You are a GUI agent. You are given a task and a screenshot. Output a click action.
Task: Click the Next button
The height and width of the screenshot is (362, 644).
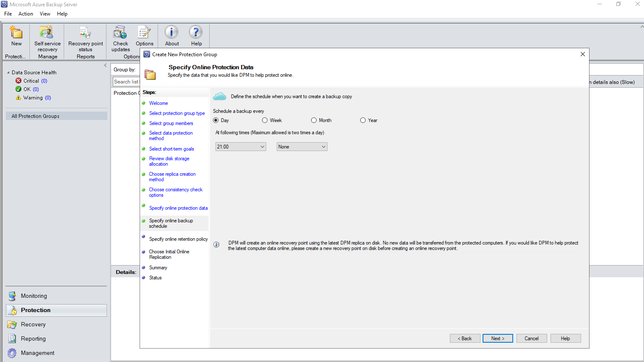pyautogui.click(x=498, y=339)
